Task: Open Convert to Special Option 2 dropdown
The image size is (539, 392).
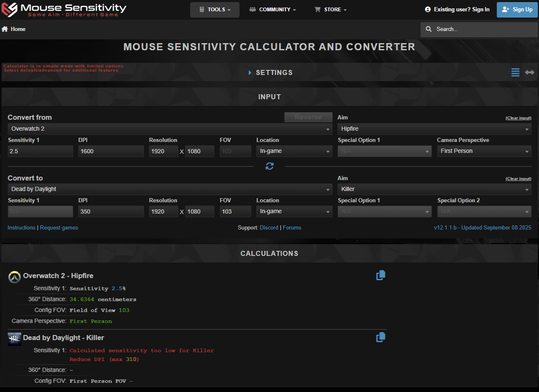Action: [485, 211]
